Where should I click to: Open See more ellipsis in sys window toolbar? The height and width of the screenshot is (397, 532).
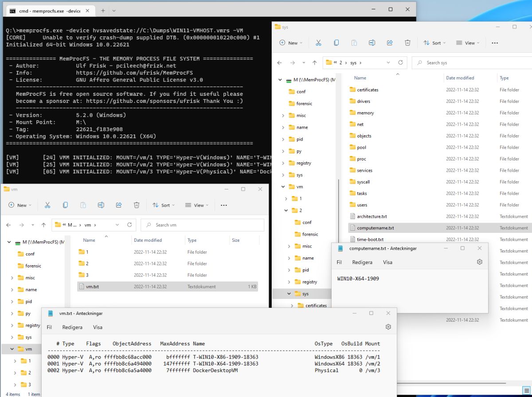click(495, 43)
